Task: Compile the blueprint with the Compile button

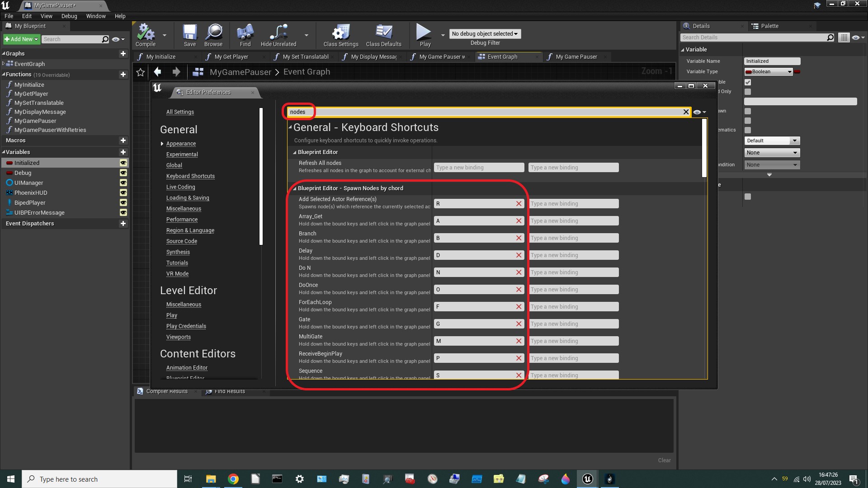Action: click(x=146, y=35)
